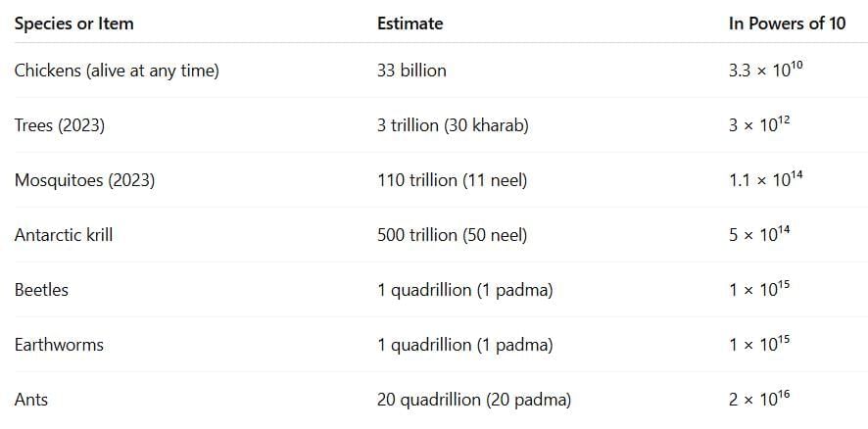Click the Earthworms row label

[59, 345]
